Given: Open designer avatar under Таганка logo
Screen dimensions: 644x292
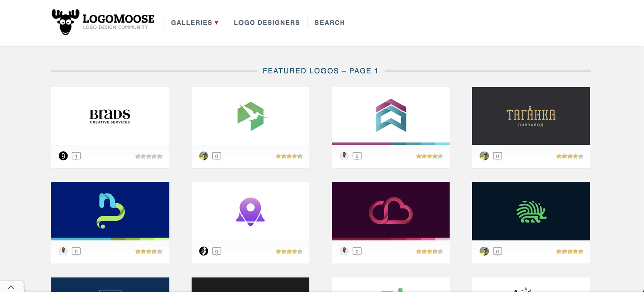Looking at the screenshot, I should click(484, 156).
